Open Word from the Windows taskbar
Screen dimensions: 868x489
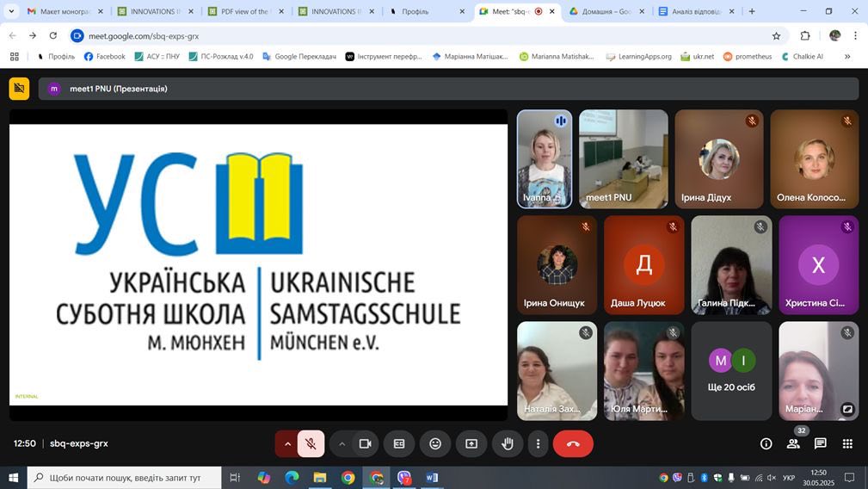(432, 478)
